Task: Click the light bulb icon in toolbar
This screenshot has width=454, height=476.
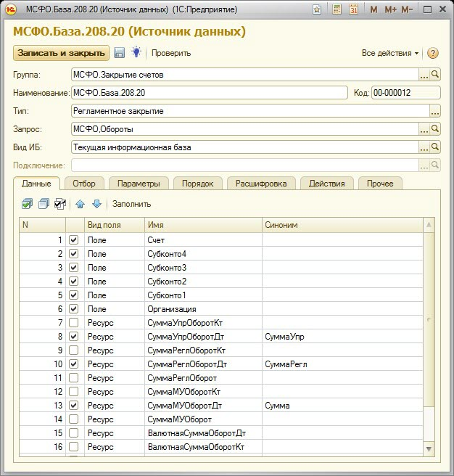Action: coord(136,53)
